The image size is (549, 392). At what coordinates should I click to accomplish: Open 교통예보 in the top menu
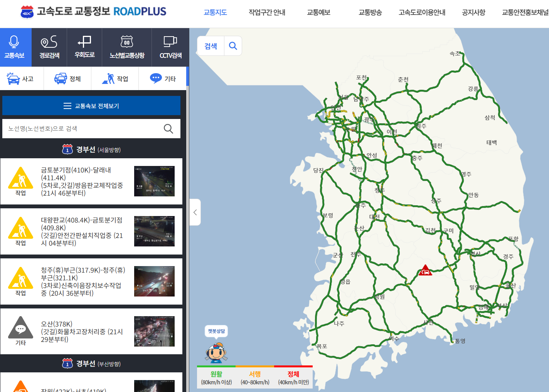click(x=318, y=12)
